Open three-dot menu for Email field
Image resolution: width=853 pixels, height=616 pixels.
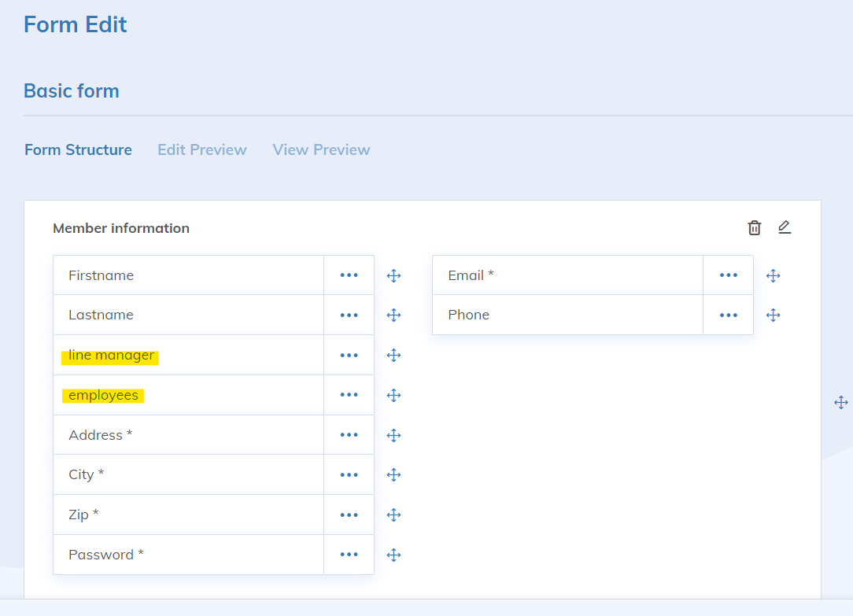point(728,275)
